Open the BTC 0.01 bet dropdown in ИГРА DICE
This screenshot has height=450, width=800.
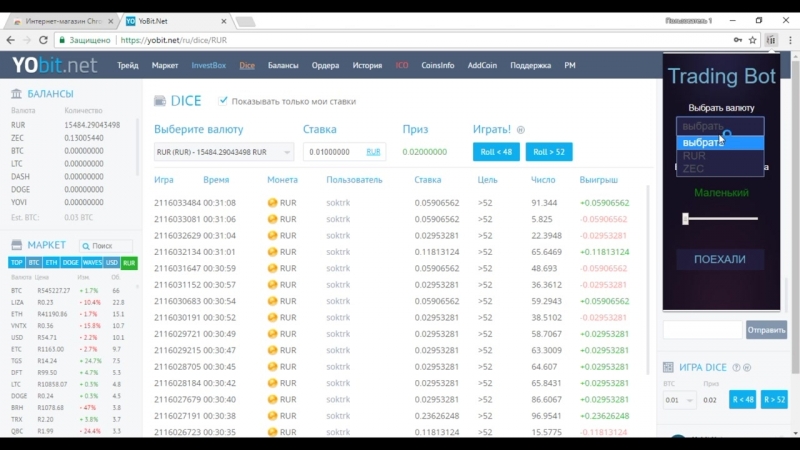point(679,400)
